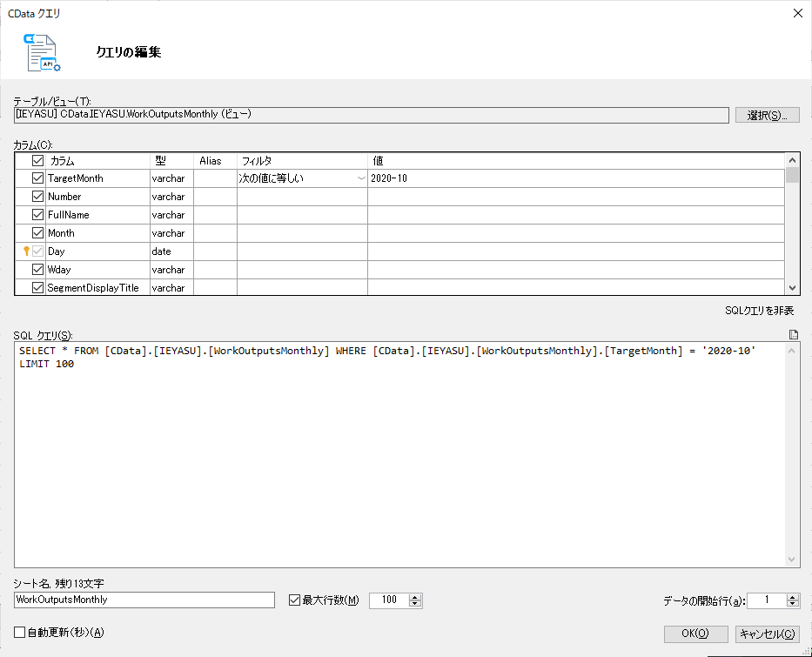This screenshot has width=812, height=657.
Task: Click the max rows number field
Action: pyautogui.click(x=389, y=600)
